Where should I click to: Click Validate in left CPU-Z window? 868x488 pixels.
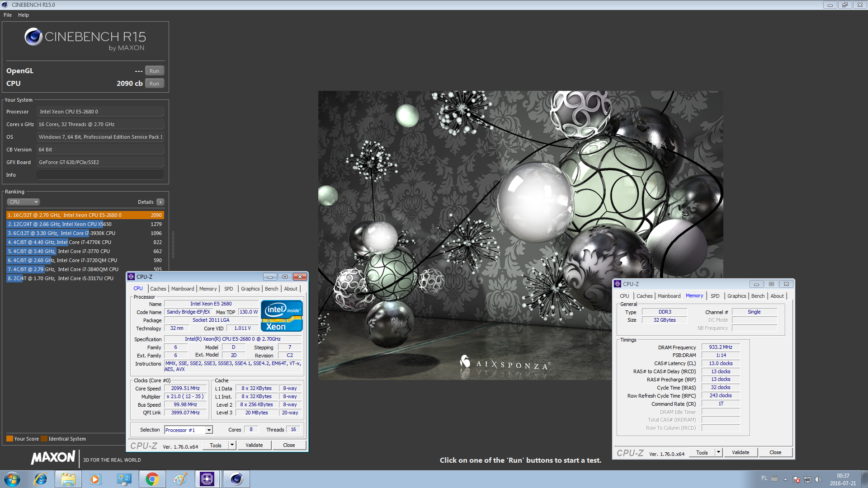[x=254, y=445]
